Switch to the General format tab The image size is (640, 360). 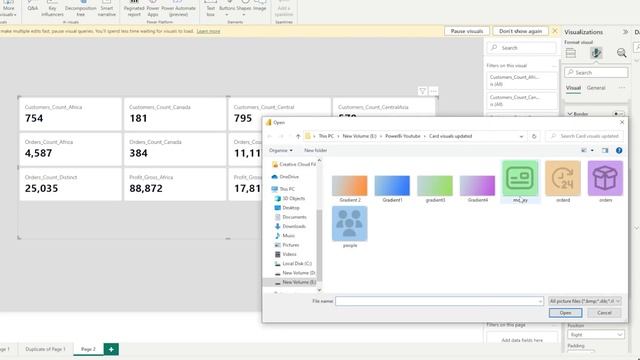click(x=596, y=88)
